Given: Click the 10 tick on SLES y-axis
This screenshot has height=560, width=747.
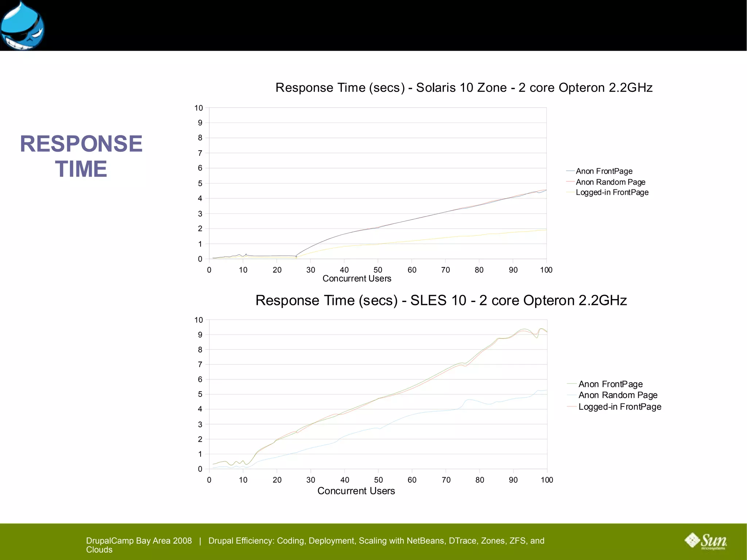Looking at the screenshot, I should (x=198, y=320).
